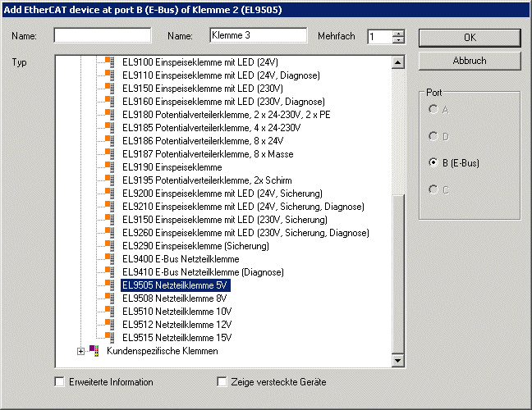This screenshot has width=532, height=410.
Task: Click the icon beside EL9410 E-Bus Netzteilklemme (Diagnose)
Action: 109,272
